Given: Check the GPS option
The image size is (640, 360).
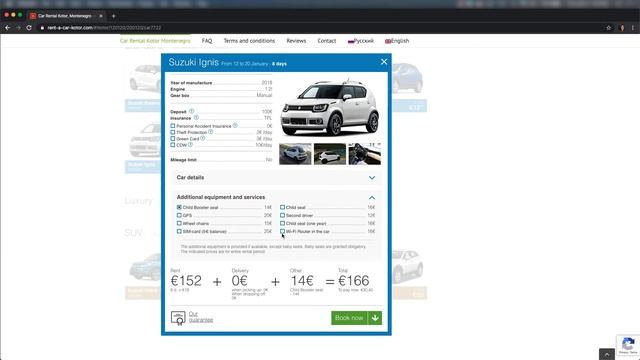Looking at the screenshot, I should coord(179,215).
